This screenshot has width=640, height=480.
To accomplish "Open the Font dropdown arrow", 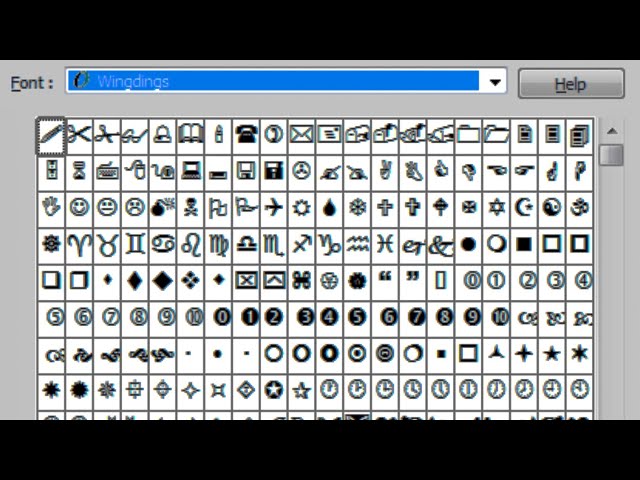I will tap(495, 82).
